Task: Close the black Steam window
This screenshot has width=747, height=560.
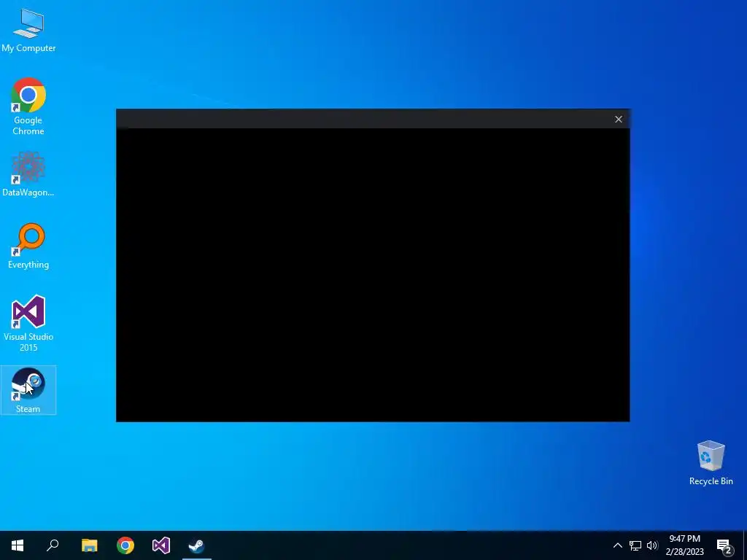Action: pos(619,120)
